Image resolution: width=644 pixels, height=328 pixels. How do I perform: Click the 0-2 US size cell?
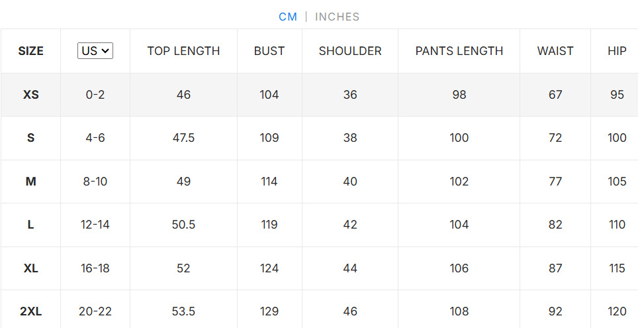click(95, 95)
